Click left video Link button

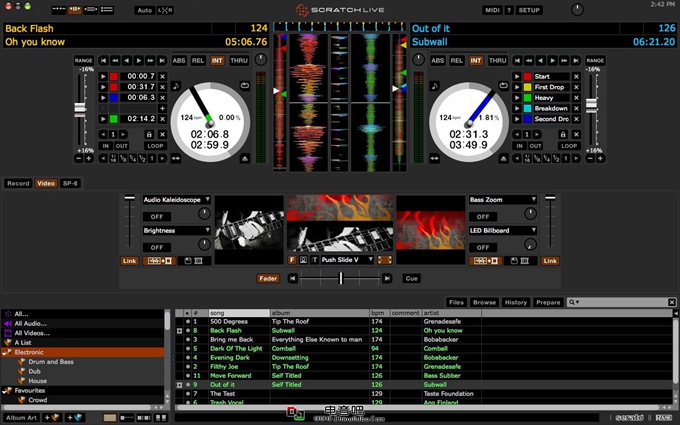tap(129, 261)
